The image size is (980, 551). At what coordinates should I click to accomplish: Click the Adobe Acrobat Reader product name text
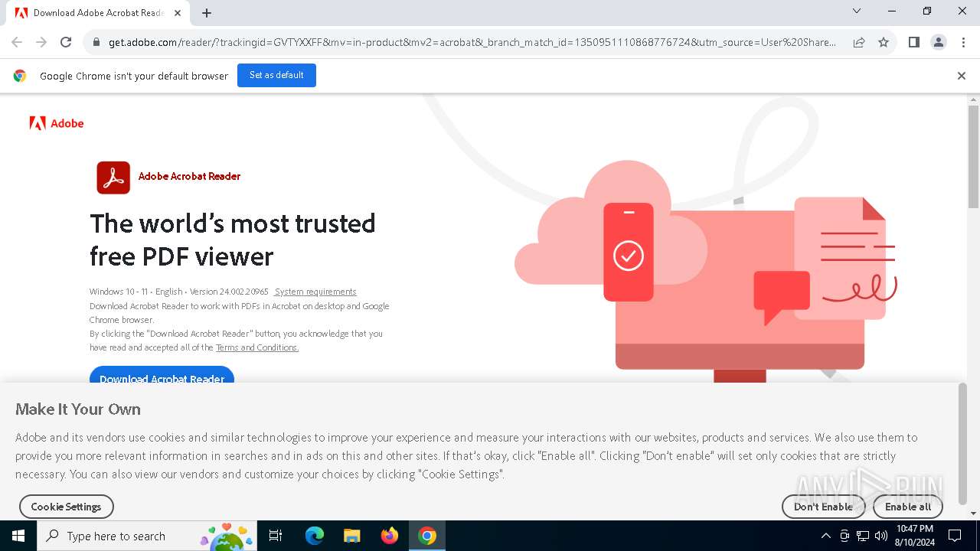189,176
